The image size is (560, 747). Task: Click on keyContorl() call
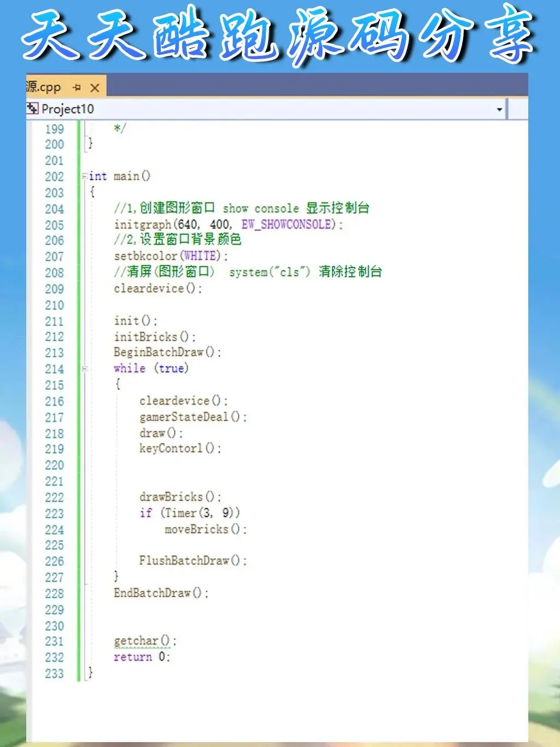(180, 449)
